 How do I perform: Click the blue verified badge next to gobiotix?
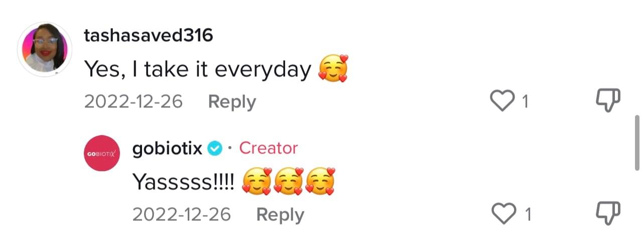point(216,149)
